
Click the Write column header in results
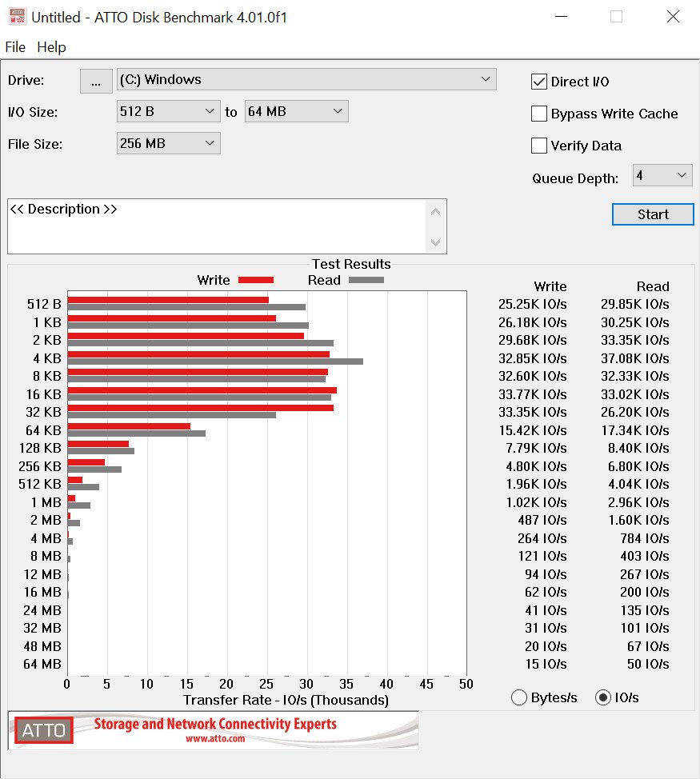(x=550, y=286)
